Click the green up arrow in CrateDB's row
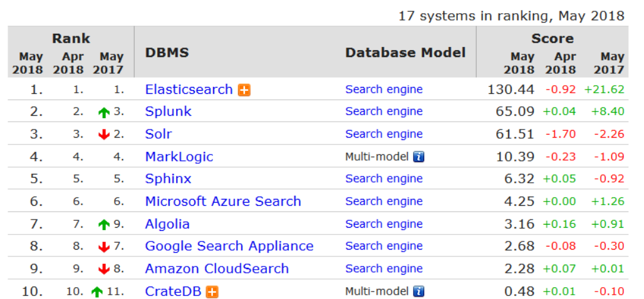Image resolution: width=644 pixels, height=299 pixels. (x=96, y=291)
